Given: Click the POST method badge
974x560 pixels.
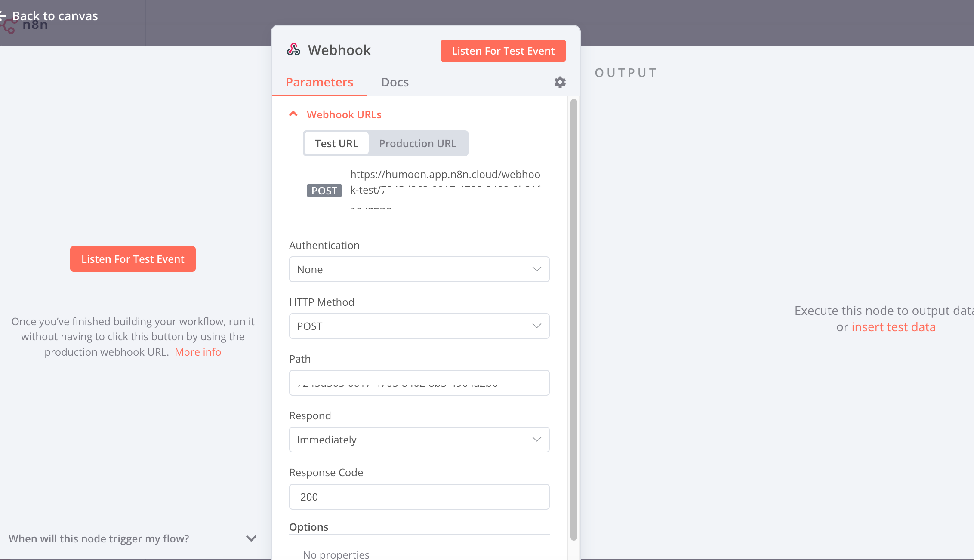Looking at the screenshot, I should 324,191.
